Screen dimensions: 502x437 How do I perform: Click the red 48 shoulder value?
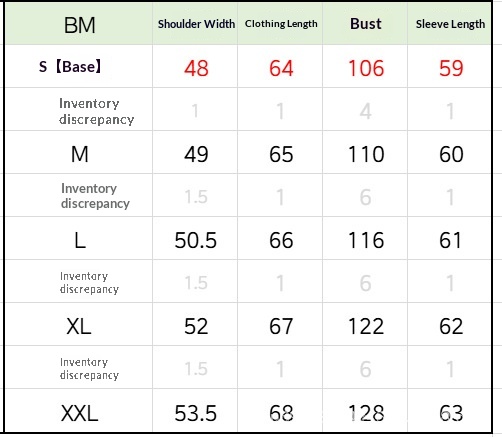point(196,68)
